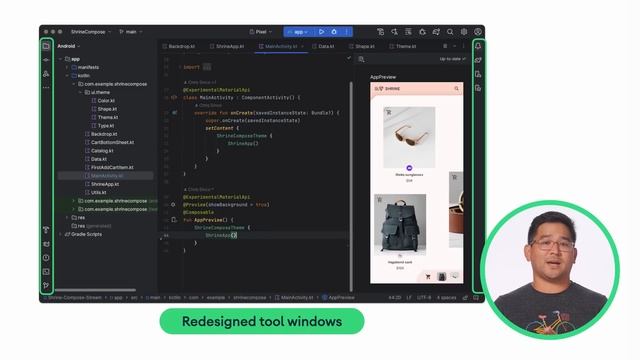Click the search icon in Shrine preview
Screen dimensions: 640x360
[x=456, y=89]
